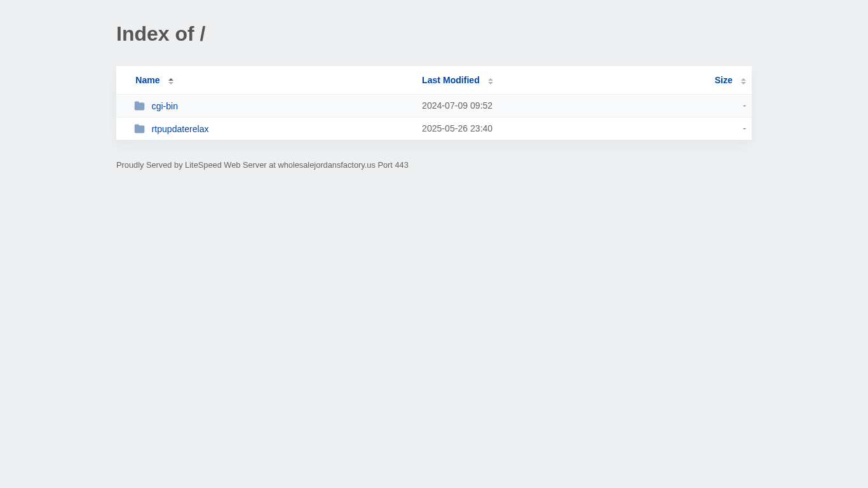868x488 pixels.
Task: Click the sort arrows icon beside Size
Action: pyautogui.click(x=743, y=81)
